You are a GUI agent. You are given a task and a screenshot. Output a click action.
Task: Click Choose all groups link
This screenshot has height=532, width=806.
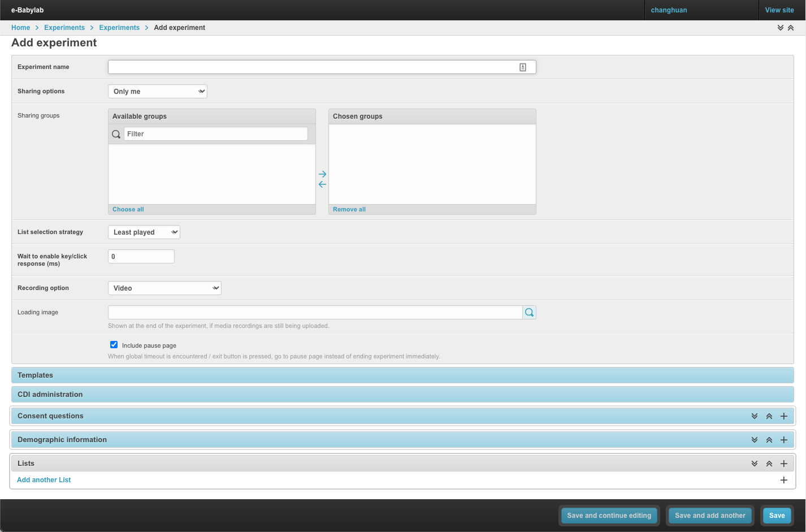click(x=128, y=209)
